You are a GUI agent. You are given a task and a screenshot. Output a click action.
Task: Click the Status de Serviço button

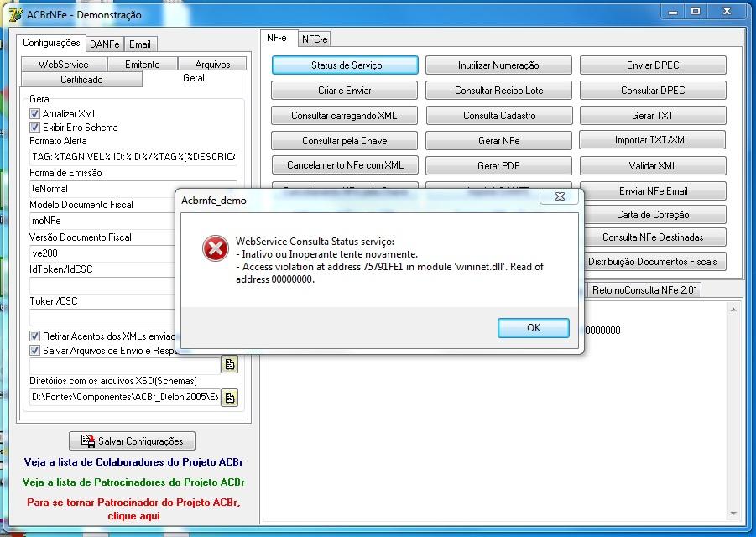point(345,65)
